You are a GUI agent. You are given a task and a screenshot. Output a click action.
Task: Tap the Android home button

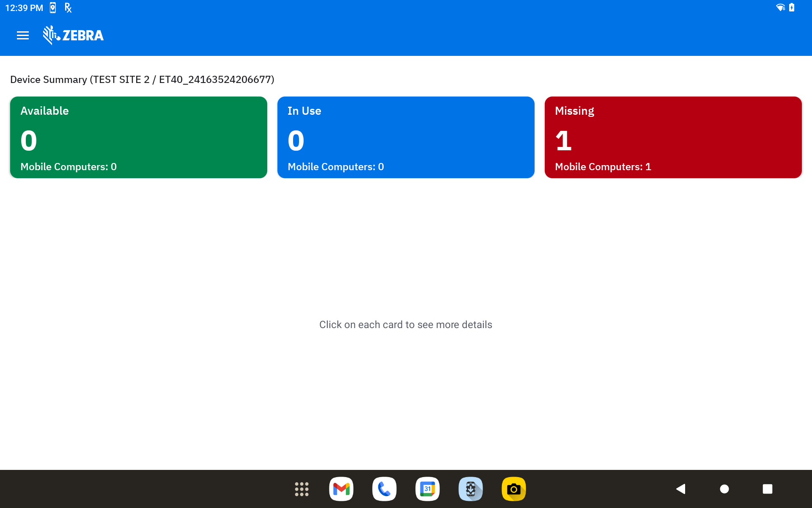click(x=724, y=489)
